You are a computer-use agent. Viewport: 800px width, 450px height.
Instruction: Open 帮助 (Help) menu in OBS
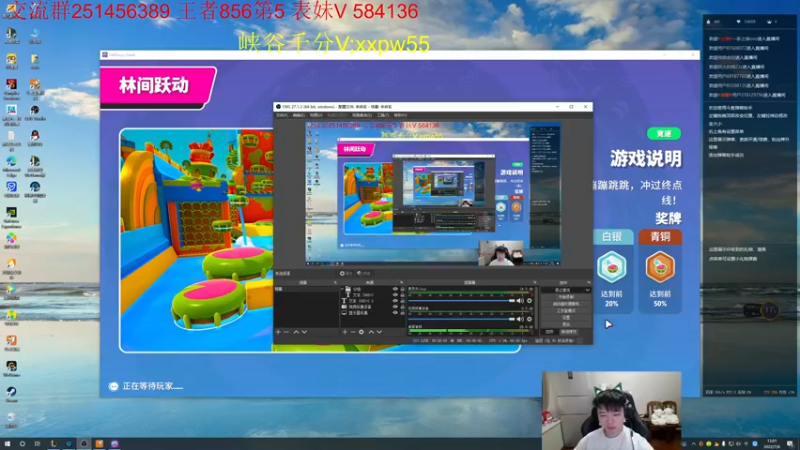point(401,115)
